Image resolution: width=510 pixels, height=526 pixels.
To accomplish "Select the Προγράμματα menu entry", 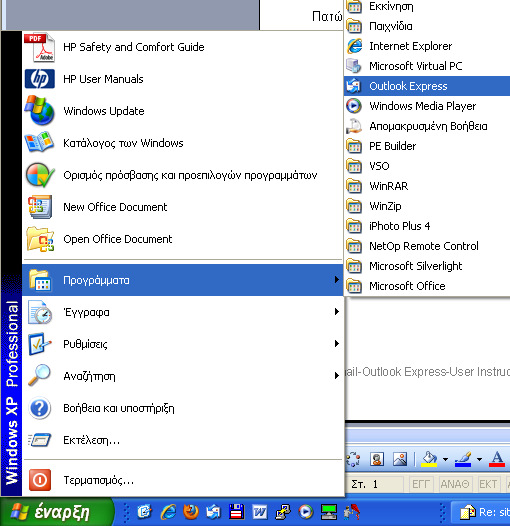I will point(183,280).
